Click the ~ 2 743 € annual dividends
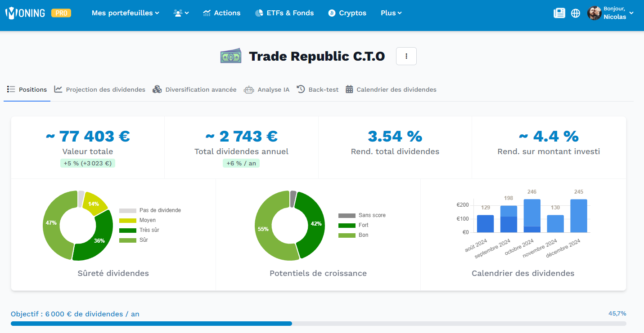644x333 pixels. click(x=241, y=136)
